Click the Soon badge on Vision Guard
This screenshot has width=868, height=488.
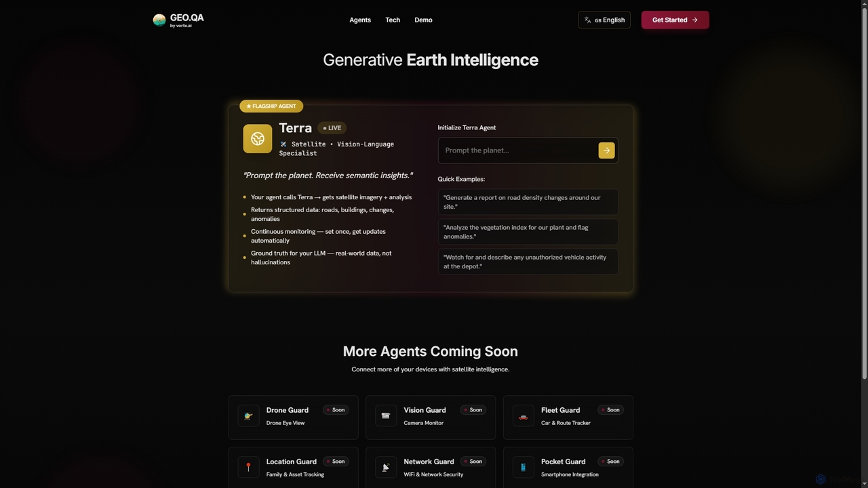pyautogui.click(x=473, y=410)
